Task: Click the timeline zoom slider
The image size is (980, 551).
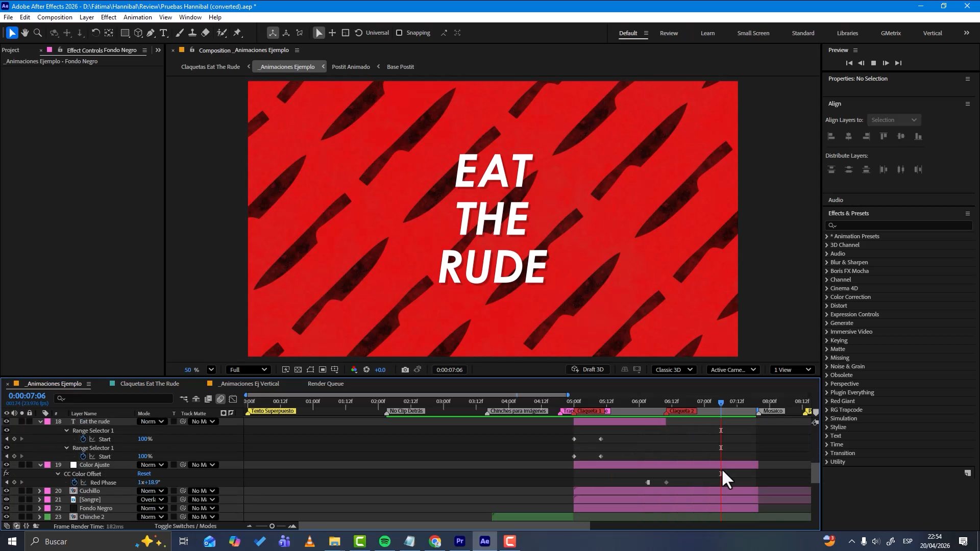Action: click(272, 526)
